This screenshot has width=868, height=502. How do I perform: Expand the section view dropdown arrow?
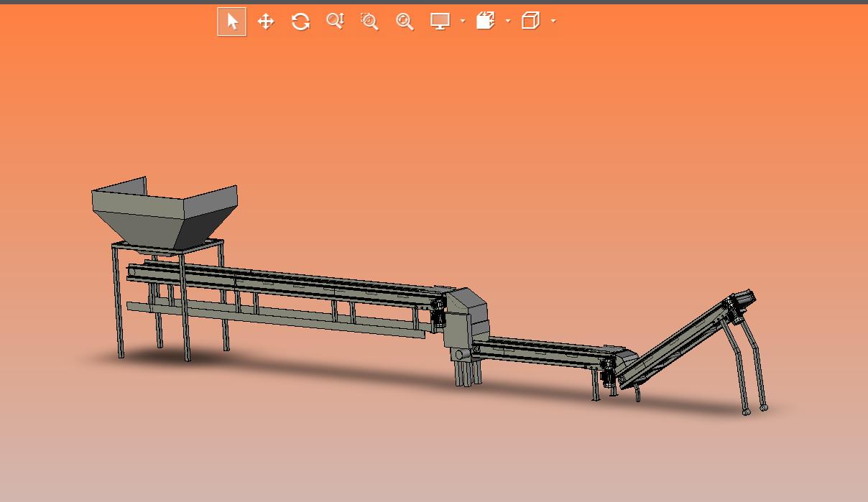click(x=507, y=22)
